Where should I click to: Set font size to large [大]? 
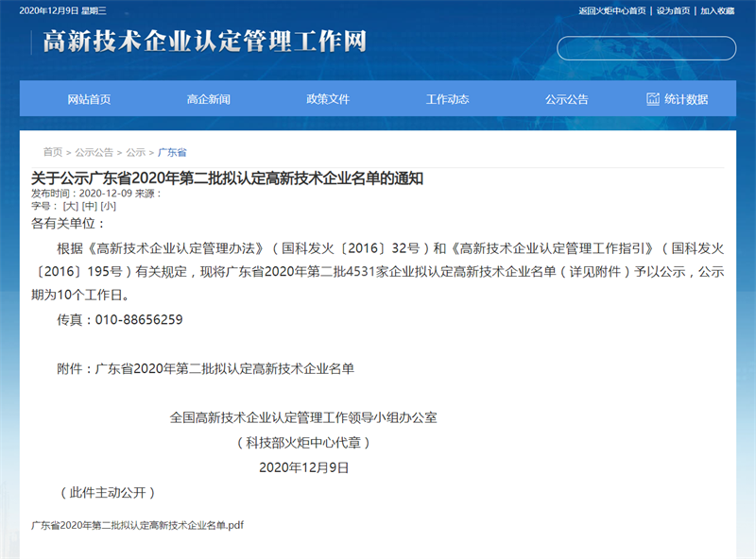[x=70, y=205]
